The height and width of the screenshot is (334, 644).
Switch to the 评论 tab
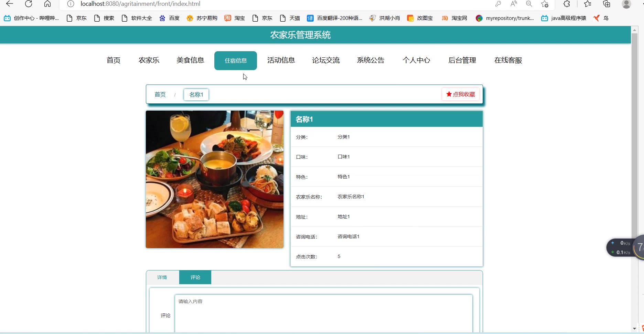(195, 277)
